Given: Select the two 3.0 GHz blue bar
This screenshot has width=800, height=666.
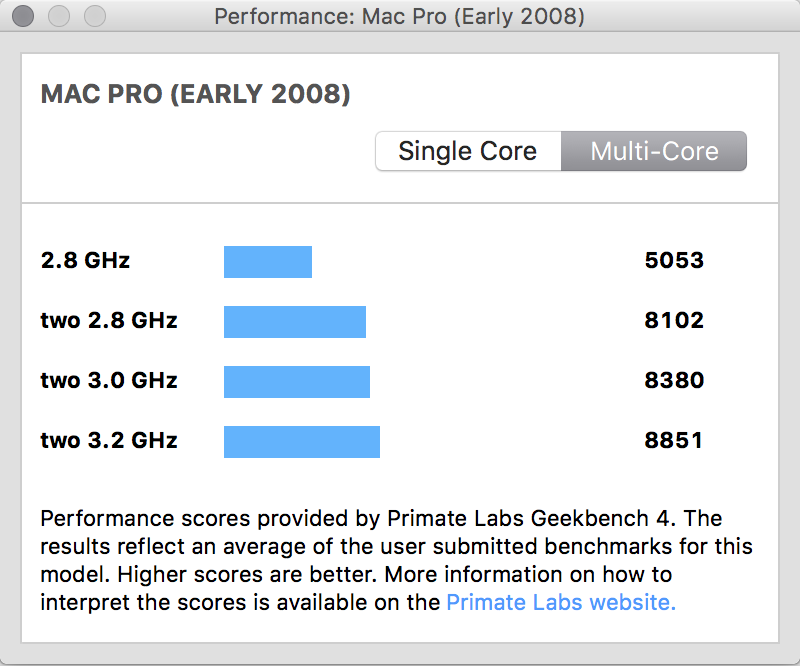Looking at the screenshot, I should pyautogui.click(x=297, y=382).
